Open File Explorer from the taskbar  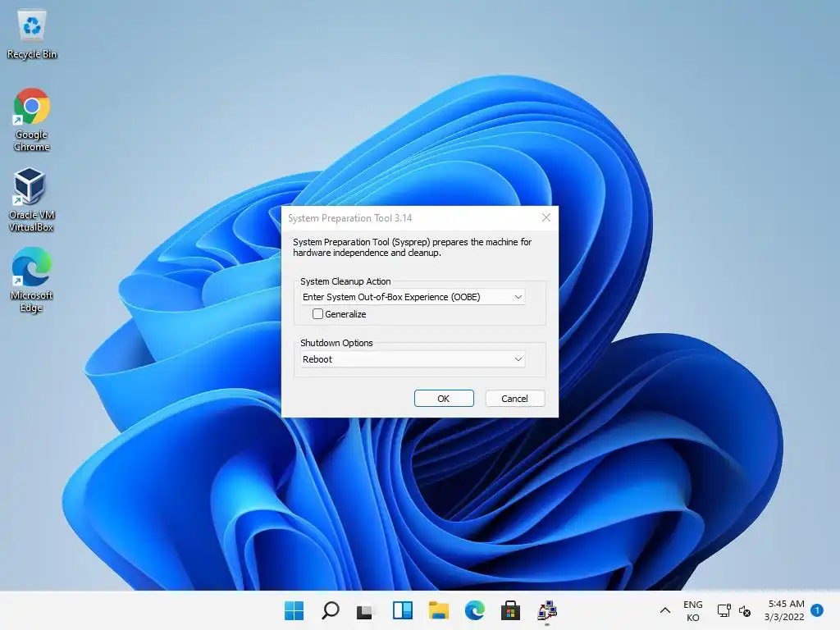(x=439, y=610)
